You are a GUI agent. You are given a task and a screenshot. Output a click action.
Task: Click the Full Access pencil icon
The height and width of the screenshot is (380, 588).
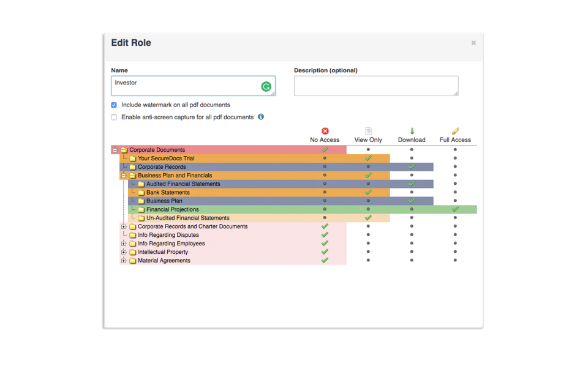pyautogui.click(x=455, y=130)
